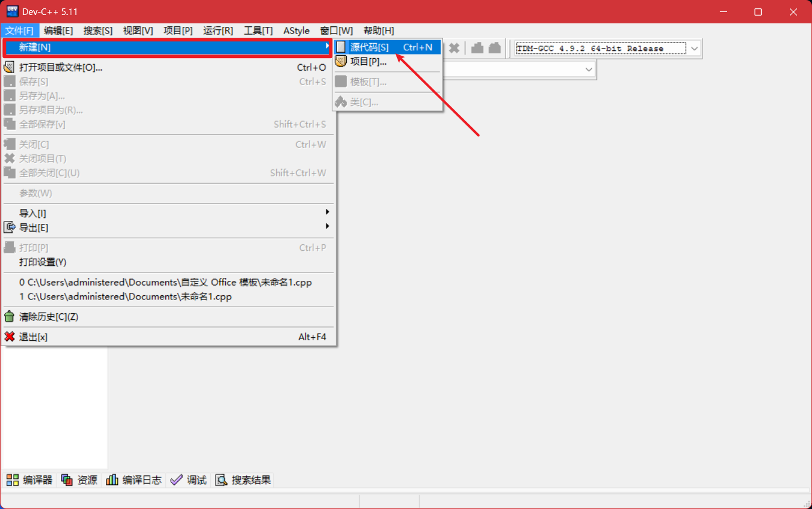Choose 项目[P]... in the 新建 submenu

click(x=387, y=61)
